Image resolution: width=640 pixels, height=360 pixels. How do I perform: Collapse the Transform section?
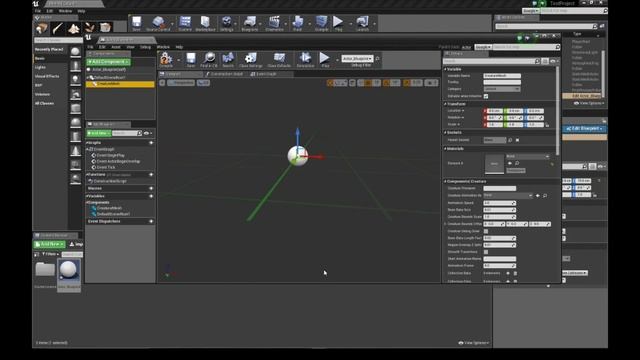[445, 104]
